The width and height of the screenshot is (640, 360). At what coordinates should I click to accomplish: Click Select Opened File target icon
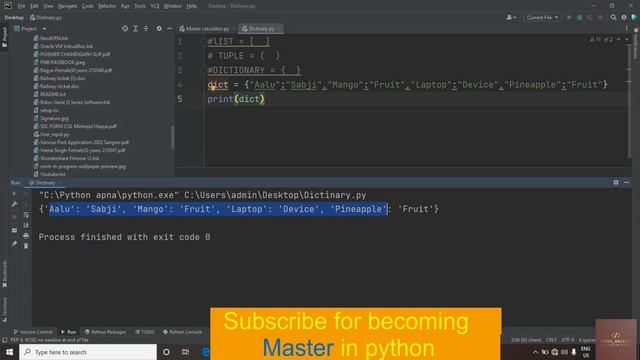(125, 29)
